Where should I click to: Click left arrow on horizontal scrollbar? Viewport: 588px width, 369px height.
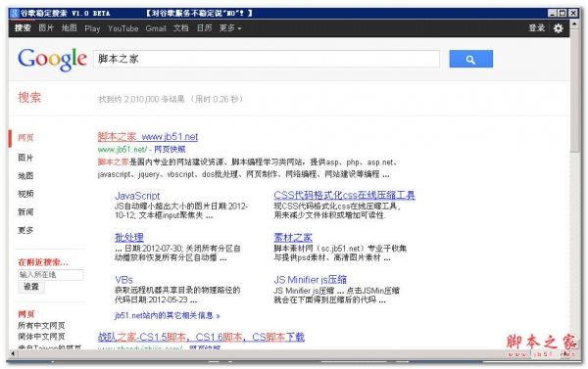[x=13, y=353]
